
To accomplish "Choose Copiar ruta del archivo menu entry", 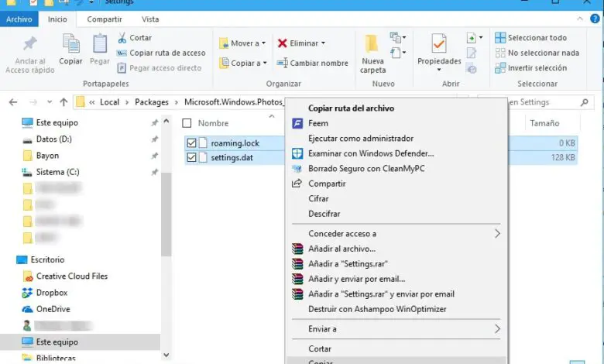I will click(396, 108).
